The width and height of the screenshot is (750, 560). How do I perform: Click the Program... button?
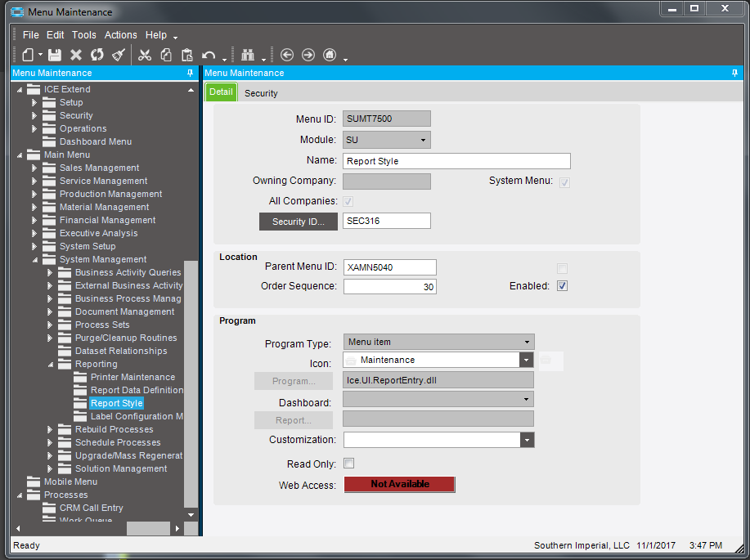[x=294, y=381]
